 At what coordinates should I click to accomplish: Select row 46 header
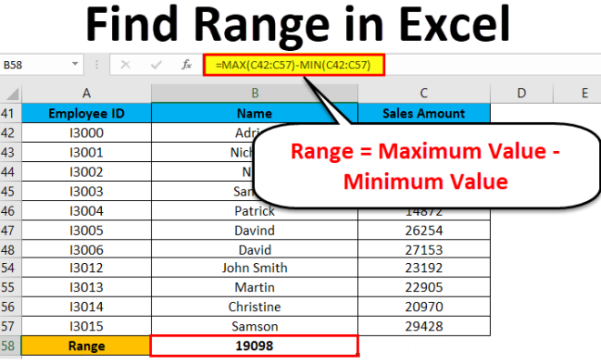coord(10,211)
